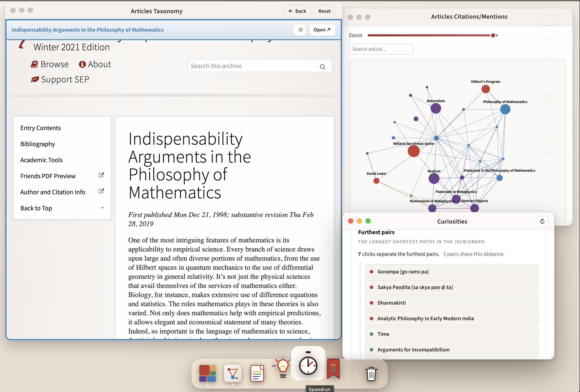
Task: Open the About menu link
Action: point(99,64)
